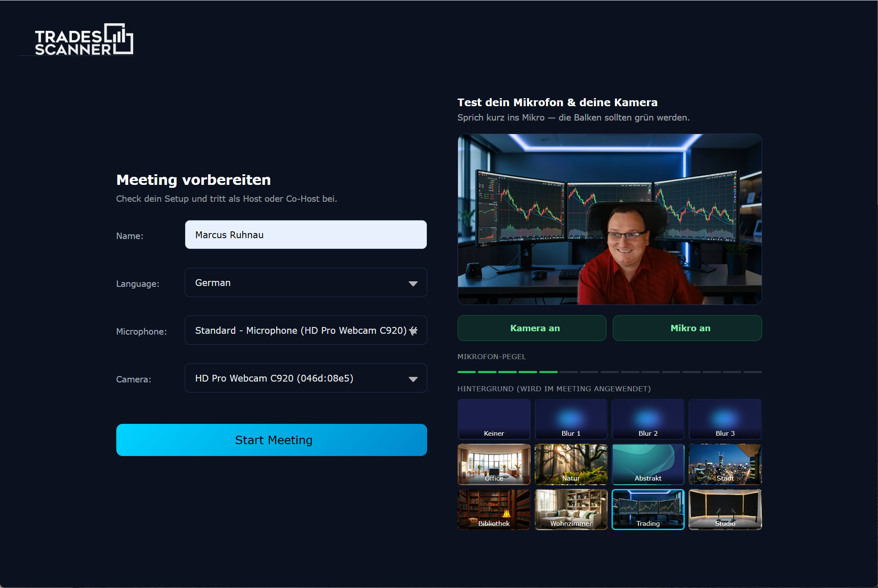Choose the Bibliothek background thumbnail
This screenshot has width=878, height=588.
click(x=494, y=509)
